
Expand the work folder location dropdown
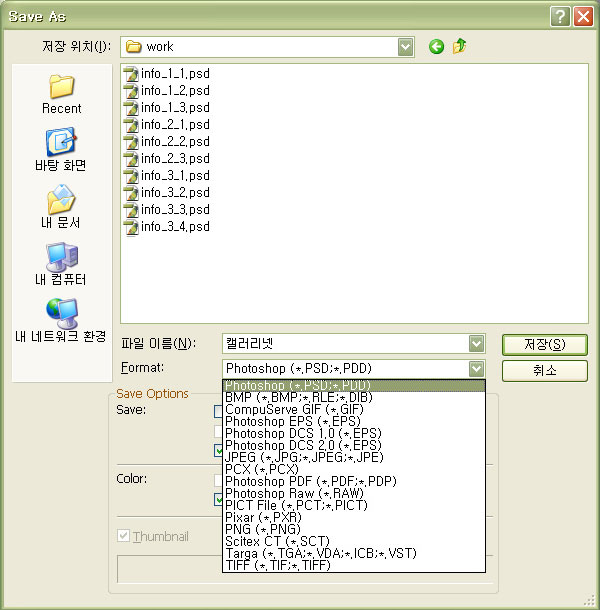[x=405, y=46]
